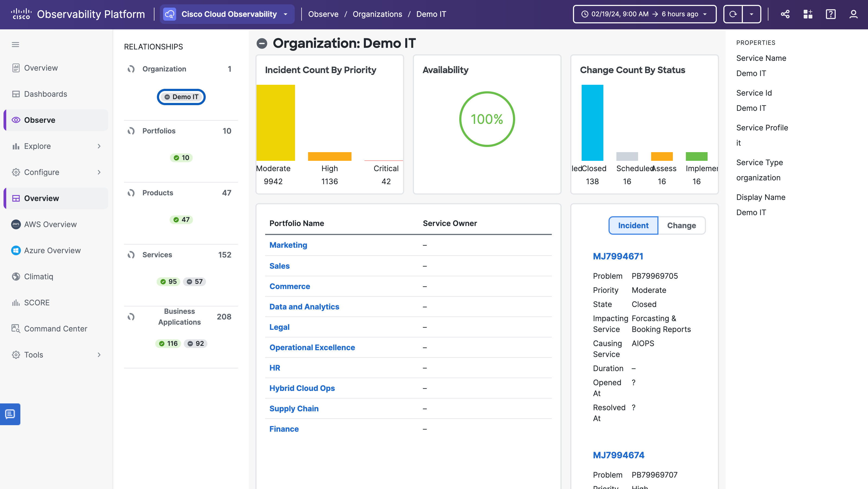Click the Dashboards layout icon

[16, 94]
